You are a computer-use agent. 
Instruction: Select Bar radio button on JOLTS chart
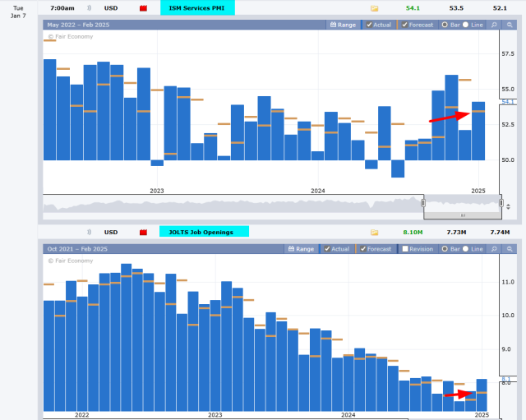445,249
